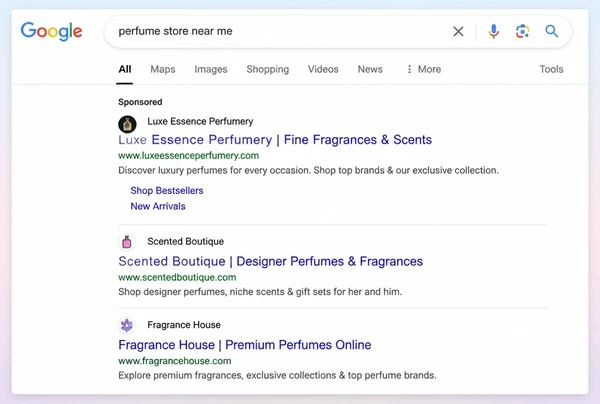Switch to the Maps tab
Screen dimensions: 600x404
[163, 69]
